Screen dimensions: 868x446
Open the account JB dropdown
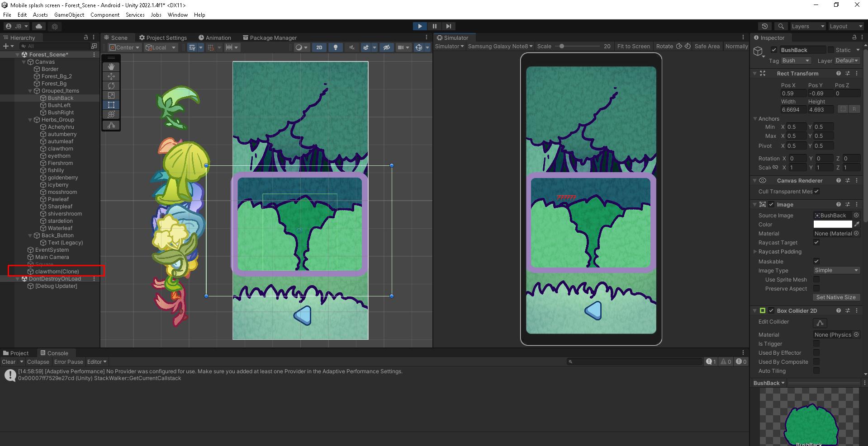pos(17,26)
